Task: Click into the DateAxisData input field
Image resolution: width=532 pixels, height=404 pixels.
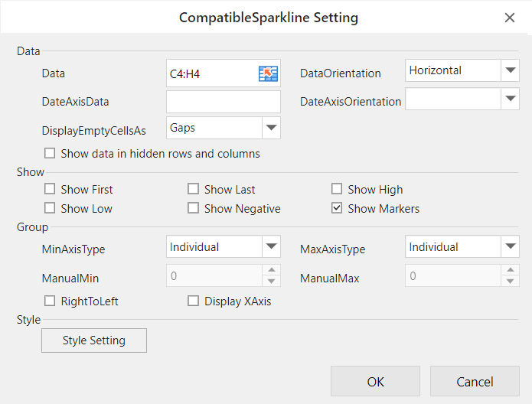Action: click(223, 102)
